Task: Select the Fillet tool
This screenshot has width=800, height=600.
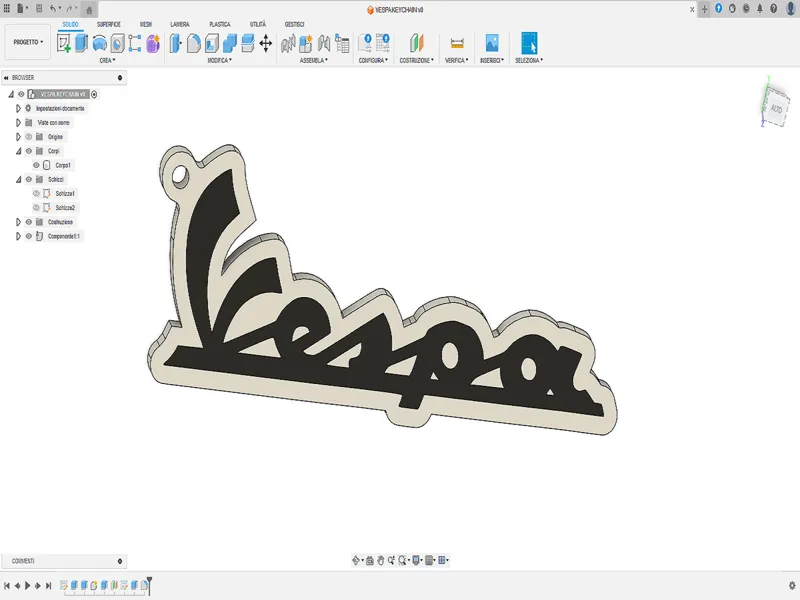Action: pyautogui.click(x=193, y=43)
